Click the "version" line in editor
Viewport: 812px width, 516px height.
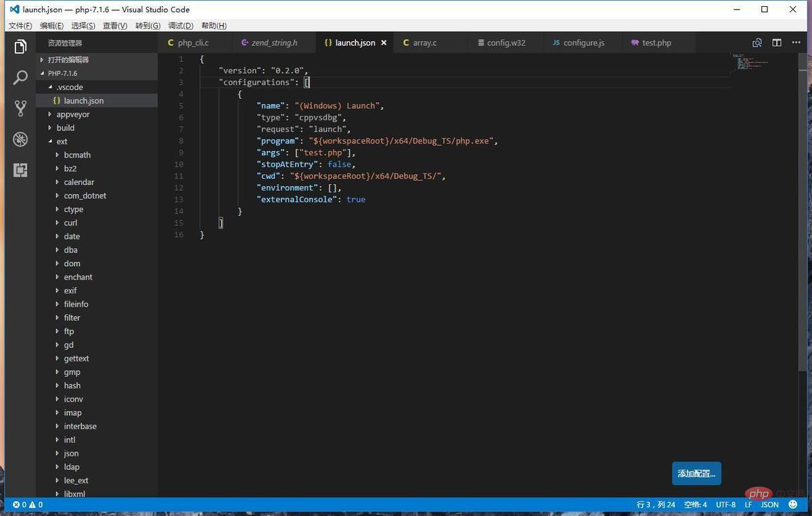point(263,70)
